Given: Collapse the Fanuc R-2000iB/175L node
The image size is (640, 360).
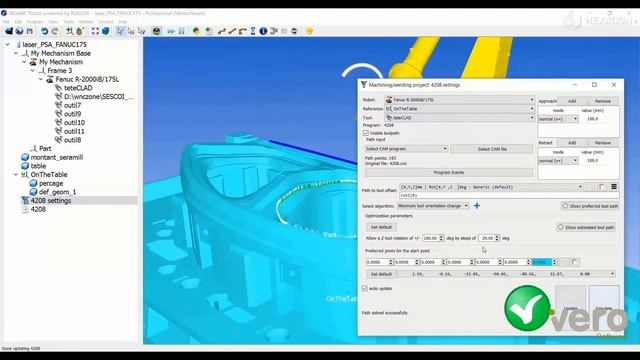Looking at the screenshot, I should coord(41,79).
